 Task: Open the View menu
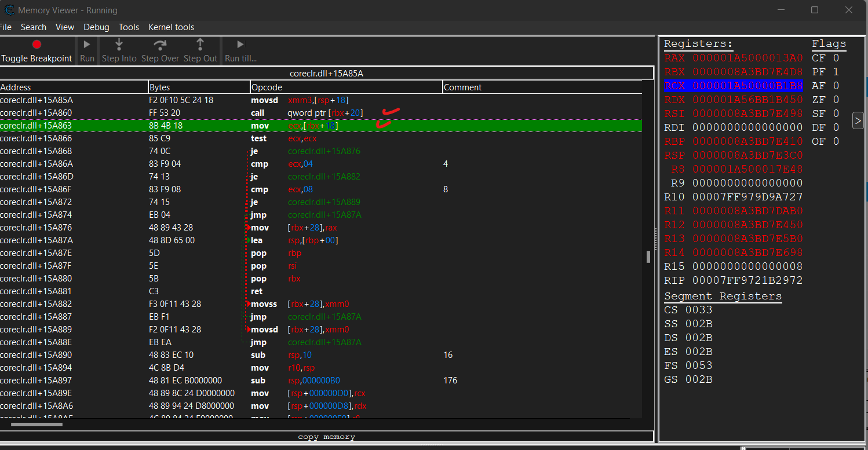65,27
